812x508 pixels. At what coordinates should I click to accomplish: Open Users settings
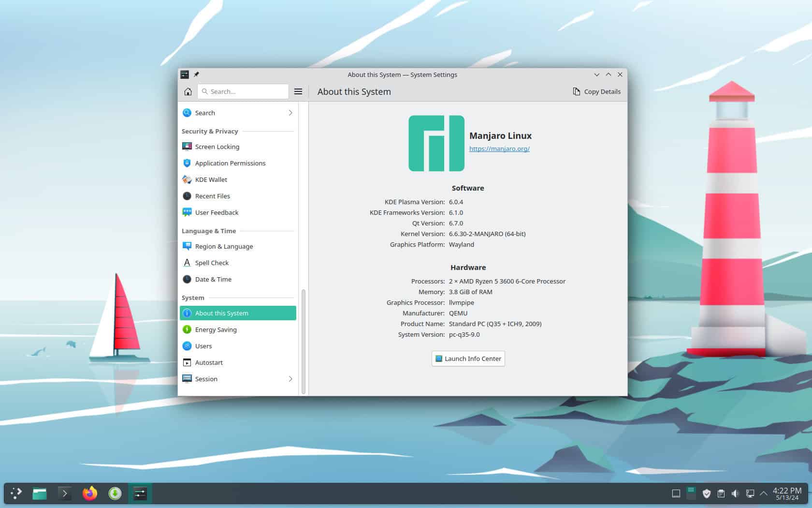(x=203, y=346)
